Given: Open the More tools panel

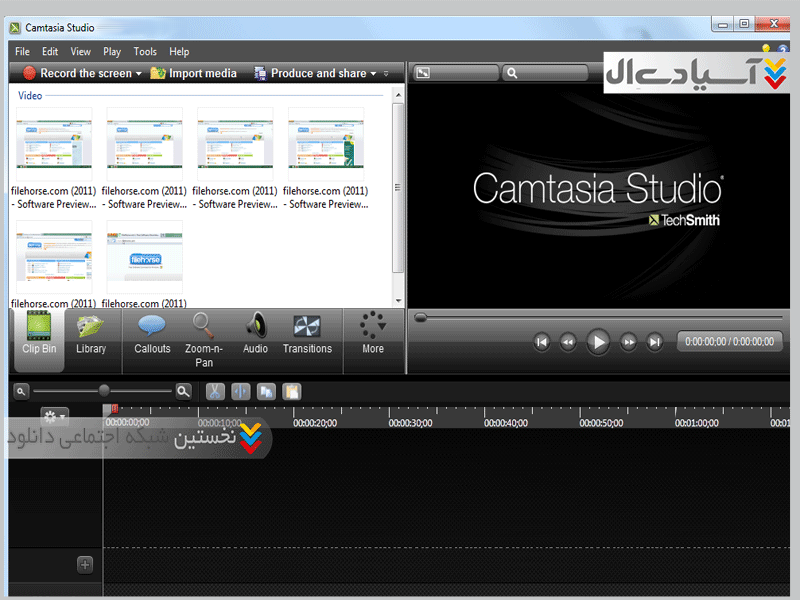Looking at the screenshot, I should point(373,333).
